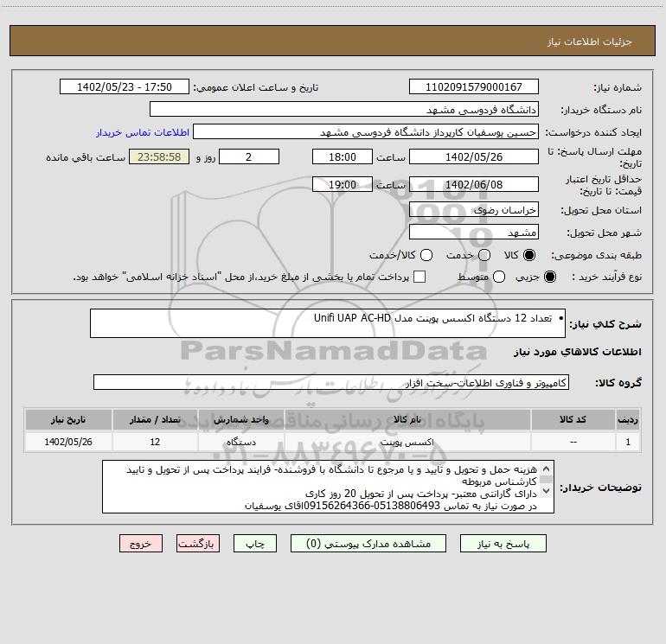Select the کالا/خدمت radio button
Image resolution: width=666 pixels, height=644 pixels.
426,255
